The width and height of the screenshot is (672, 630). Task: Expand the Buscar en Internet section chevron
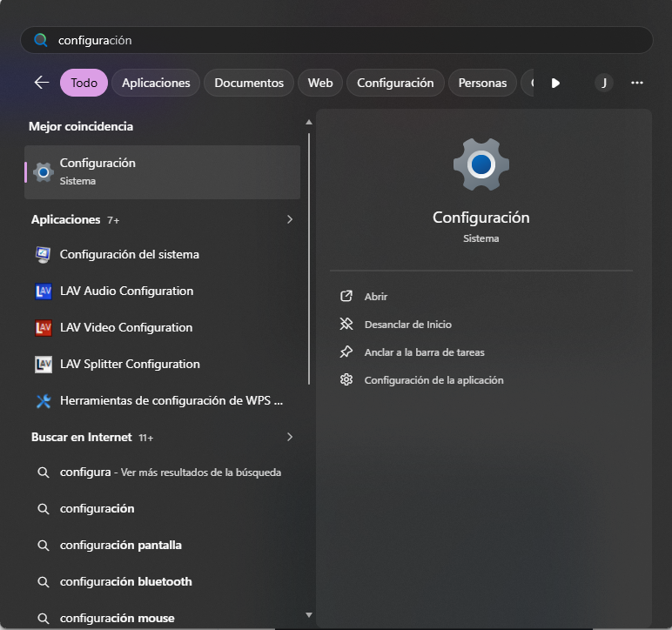290,437
